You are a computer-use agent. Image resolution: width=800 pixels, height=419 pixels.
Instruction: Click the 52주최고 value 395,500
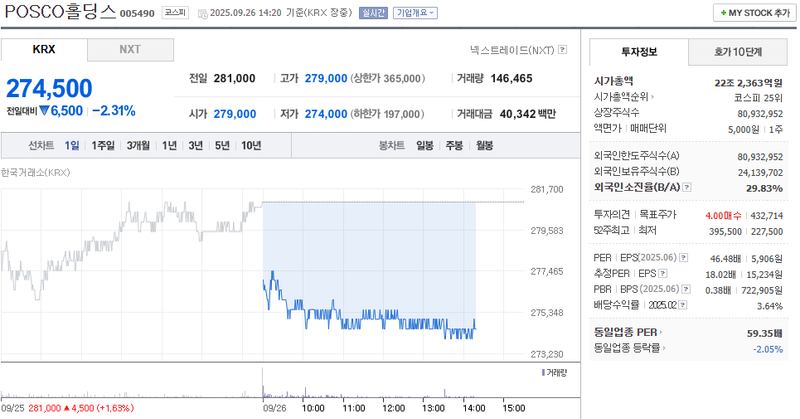pyautogui.click(x=725, y=232)
